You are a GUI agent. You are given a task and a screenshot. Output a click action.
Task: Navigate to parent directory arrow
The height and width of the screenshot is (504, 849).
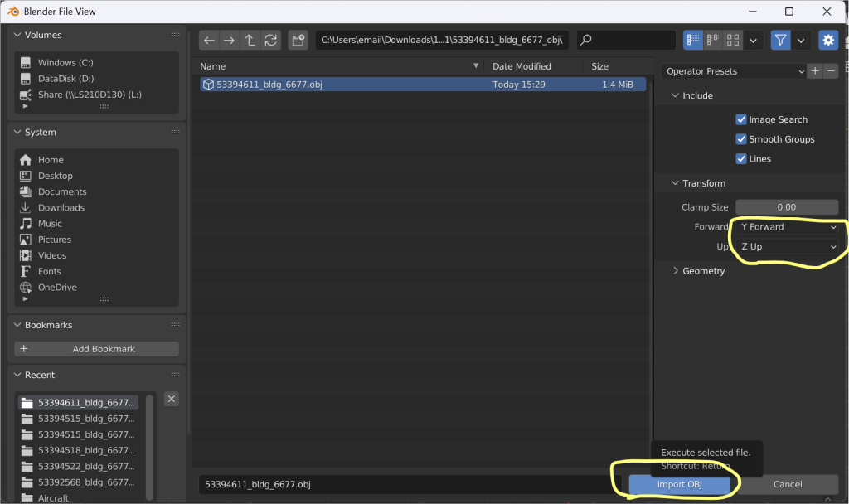click(250, 40)
